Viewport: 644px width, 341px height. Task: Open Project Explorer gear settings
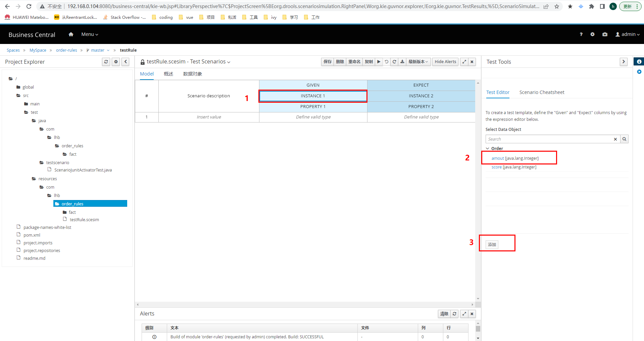(x=116, y=62)
